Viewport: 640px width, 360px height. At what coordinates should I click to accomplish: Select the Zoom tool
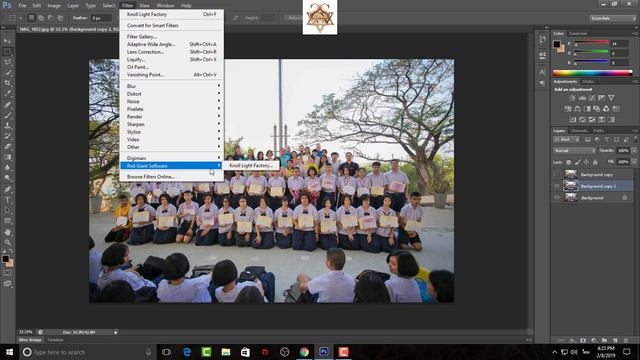[7, 242]
